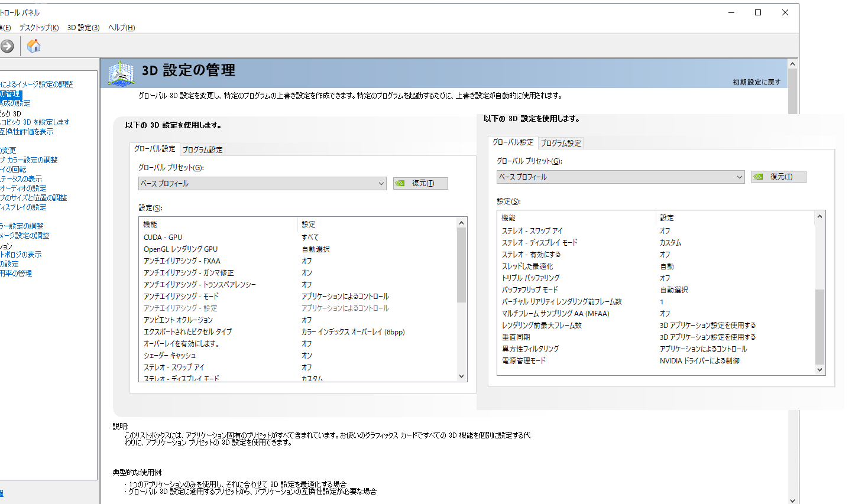852x504 pixels.
Task: Select the CUDA - GPU settings row
Action: click(298, 238)
